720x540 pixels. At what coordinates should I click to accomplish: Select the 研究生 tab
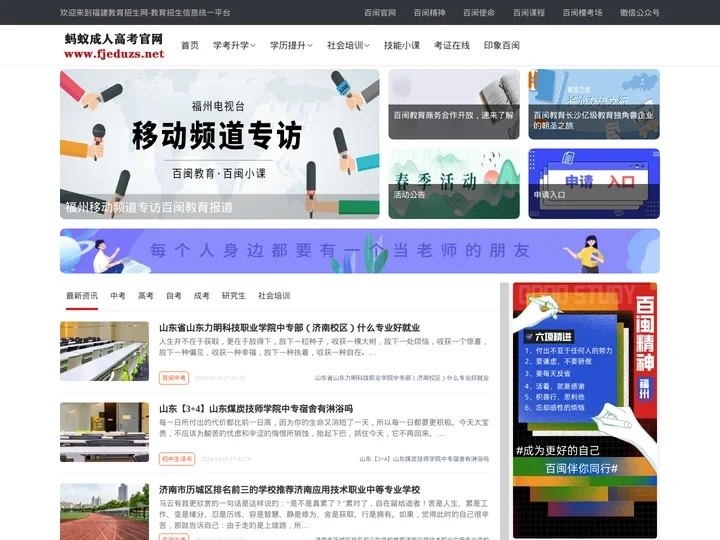pyautogui.click(x=234, y=296)
